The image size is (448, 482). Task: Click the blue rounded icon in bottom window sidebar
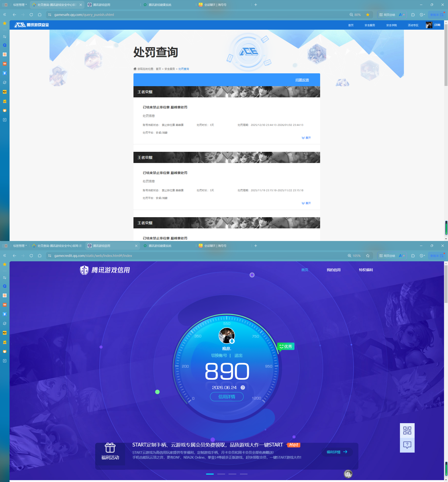5,314
